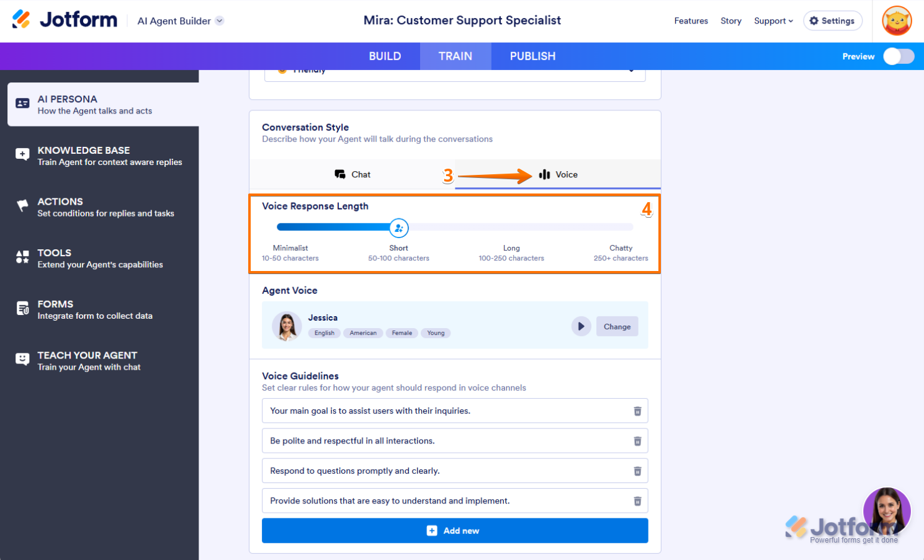The image size is (924, 560).
Task: Click the American voice tag
Action: 363,333
